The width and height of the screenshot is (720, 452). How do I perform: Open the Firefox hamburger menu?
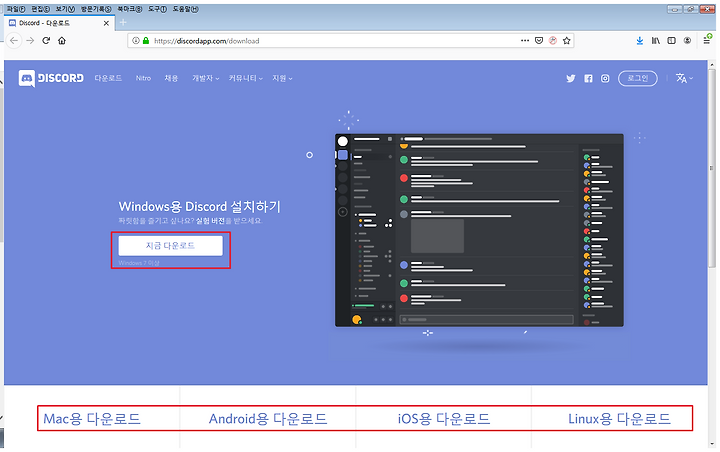(707, 40)
